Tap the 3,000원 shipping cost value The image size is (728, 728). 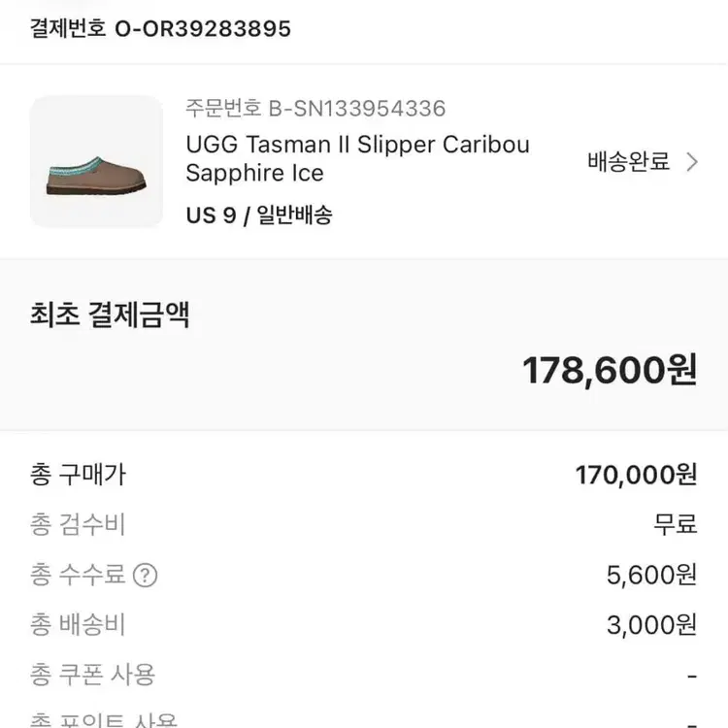coord(651,625)
